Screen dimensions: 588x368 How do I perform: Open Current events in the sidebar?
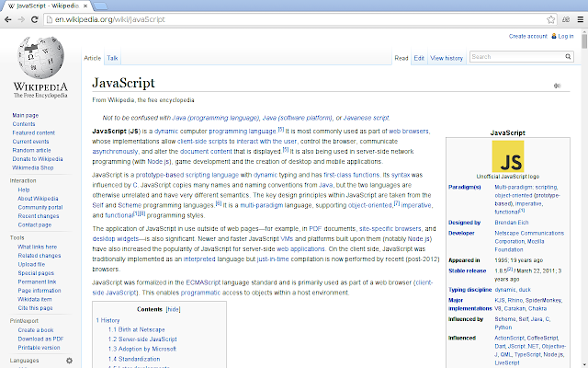30,142
